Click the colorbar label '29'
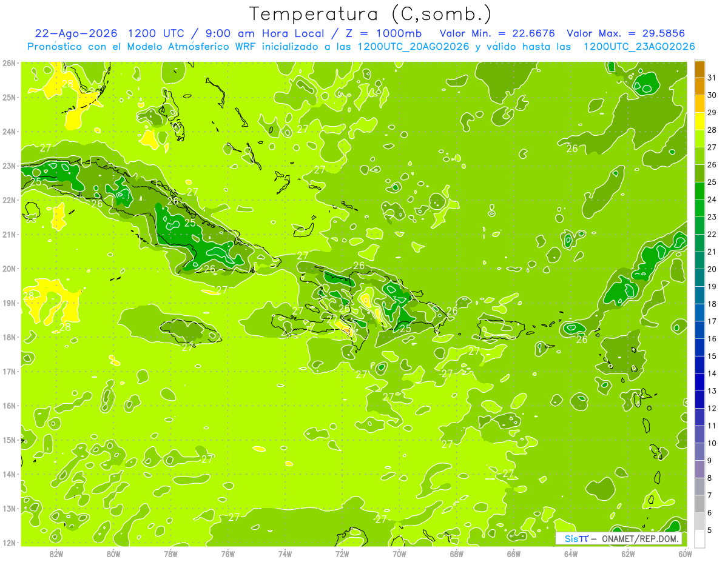Screen dimensions: 728x562 [712, 113]
